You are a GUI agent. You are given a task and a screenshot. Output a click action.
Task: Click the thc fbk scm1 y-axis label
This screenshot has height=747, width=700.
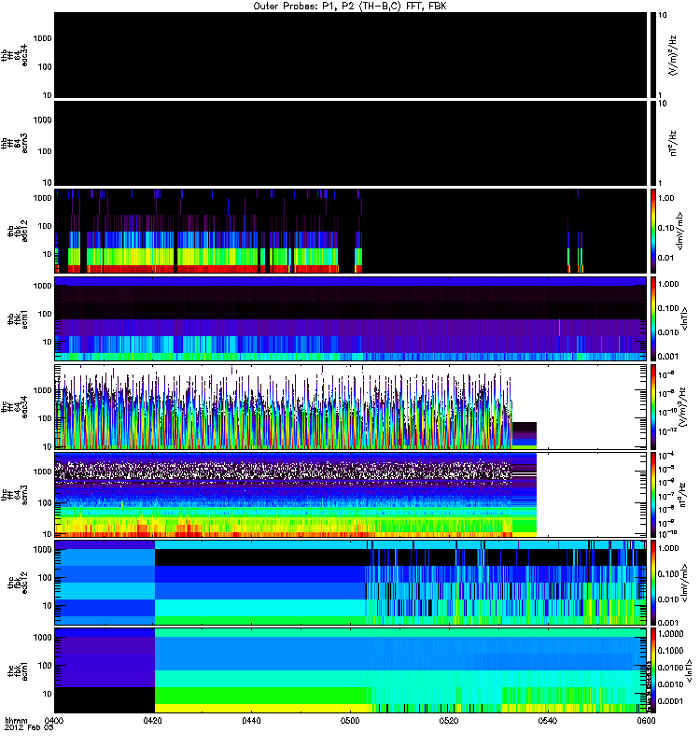click(x=16, y=670)
